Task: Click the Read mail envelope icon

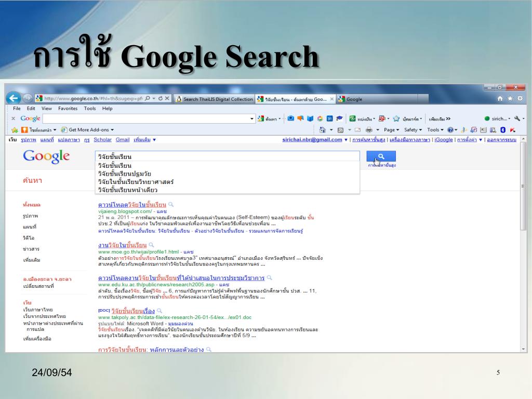Action: pos(357,129)
